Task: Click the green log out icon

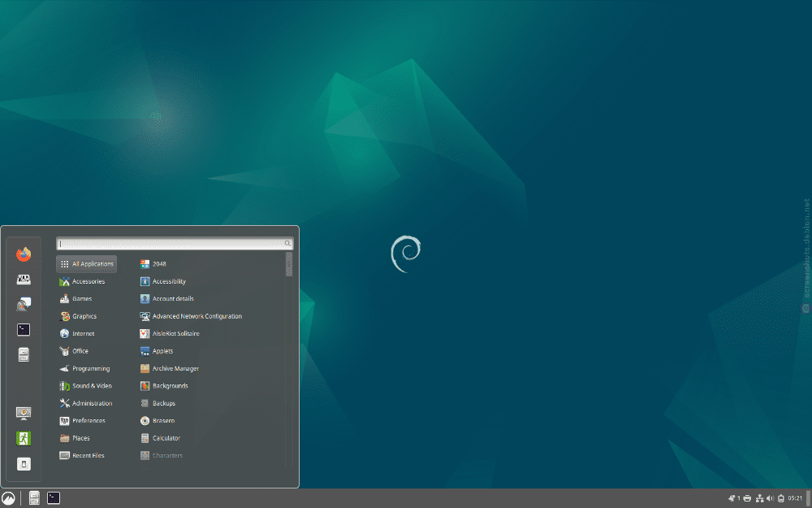Action: click(x=24, y=437)
